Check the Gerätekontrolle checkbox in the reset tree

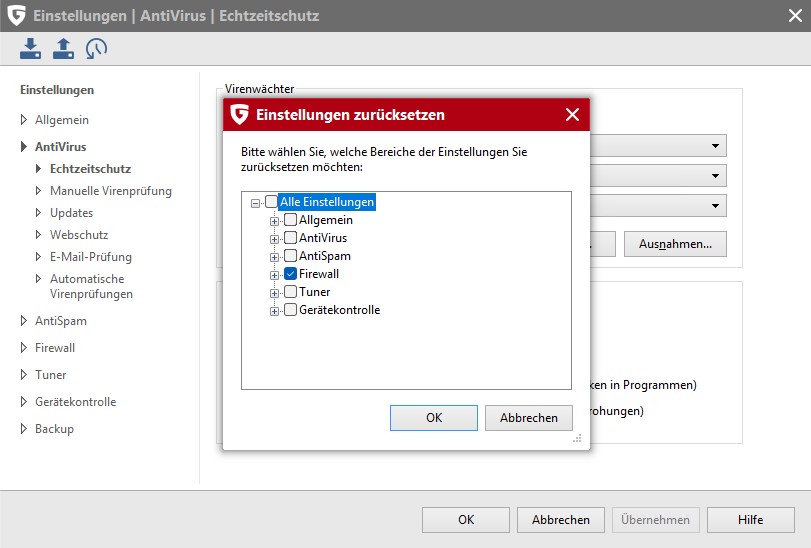(x=291, y=310)
